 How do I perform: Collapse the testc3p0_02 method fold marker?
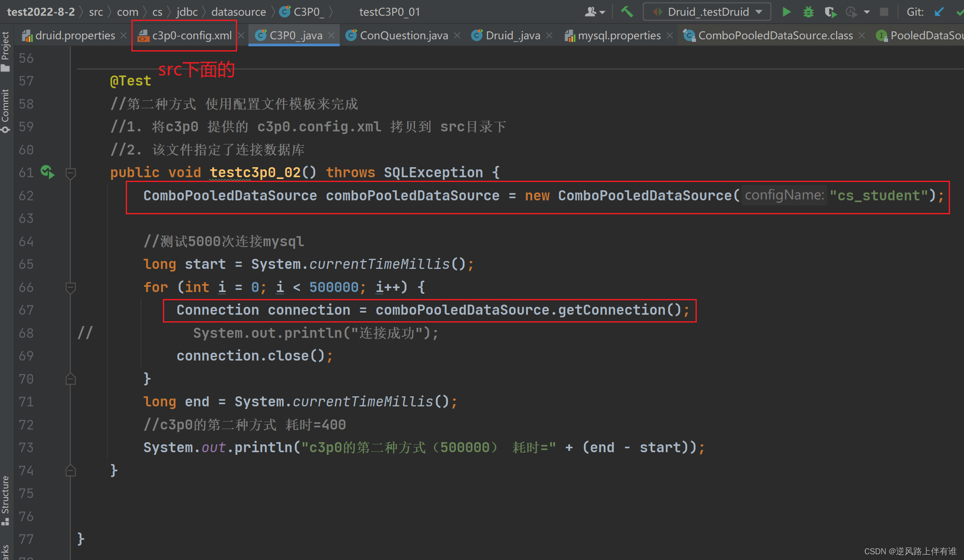pyautogui.click(x=70, y=173)
